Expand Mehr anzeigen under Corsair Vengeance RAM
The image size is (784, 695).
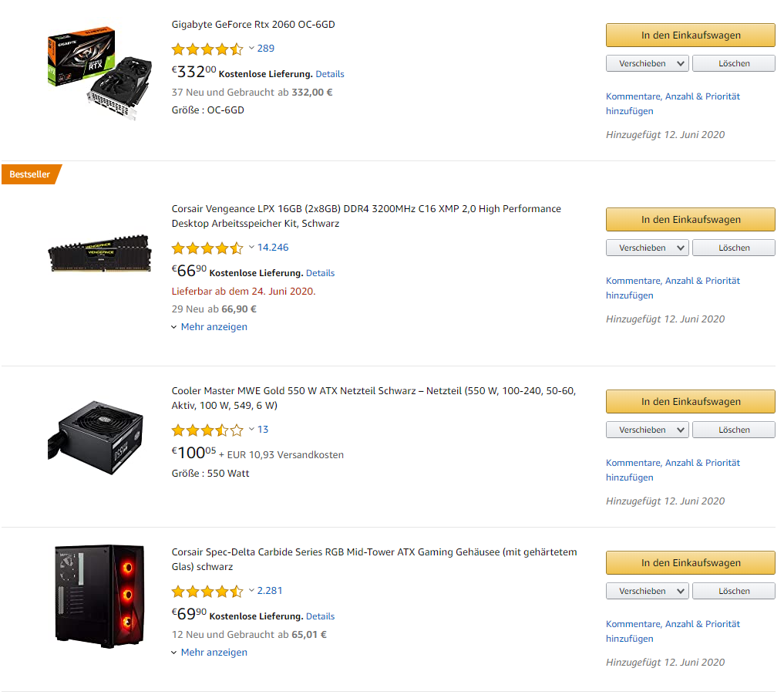click(x=210, y=327)
